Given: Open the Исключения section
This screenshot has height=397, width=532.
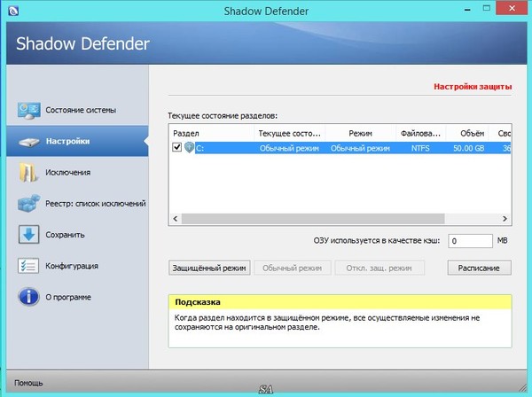Looking at the screenshot, I should coord(77,173).
